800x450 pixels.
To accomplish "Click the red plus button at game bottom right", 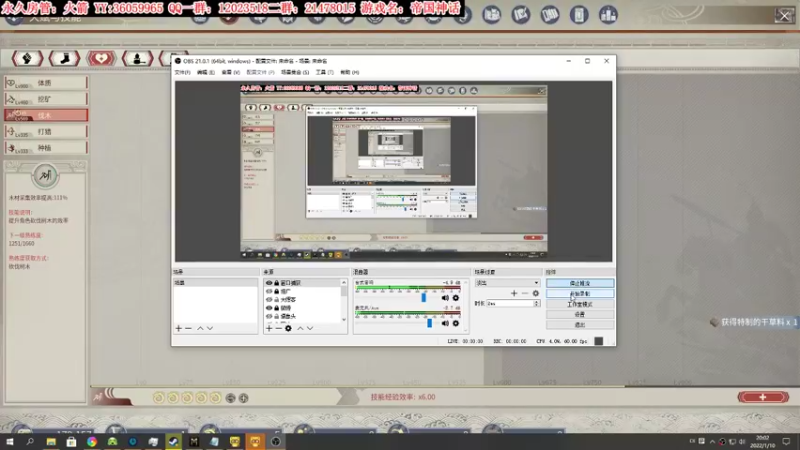I will pyautogui.click(x=763, y=397).
